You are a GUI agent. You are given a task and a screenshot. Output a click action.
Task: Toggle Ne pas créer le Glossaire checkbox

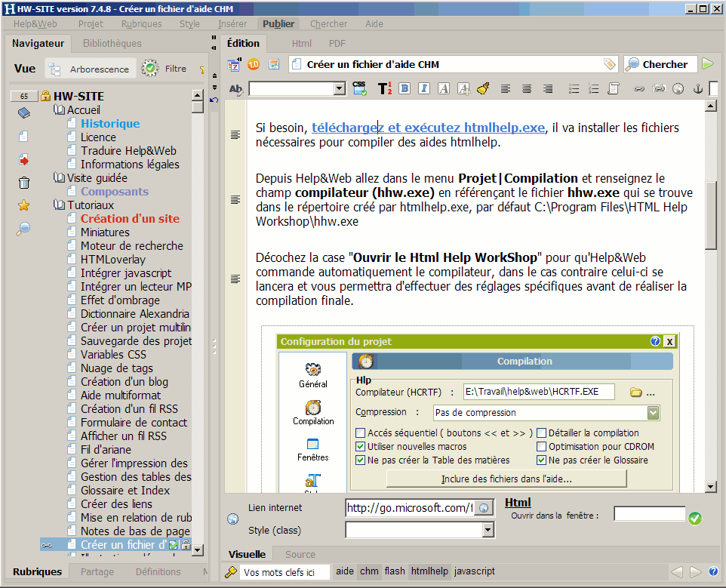point(541,460)
